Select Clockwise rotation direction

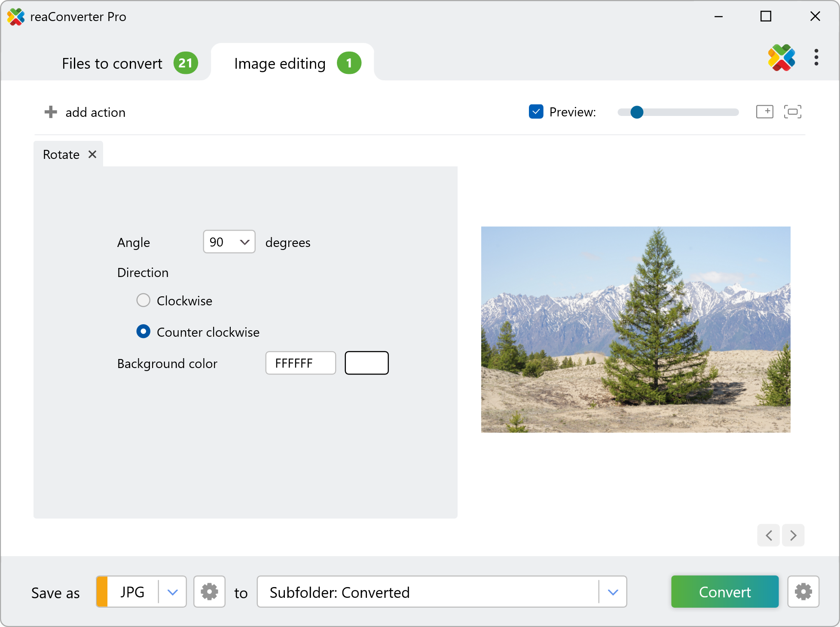(144, 300)
